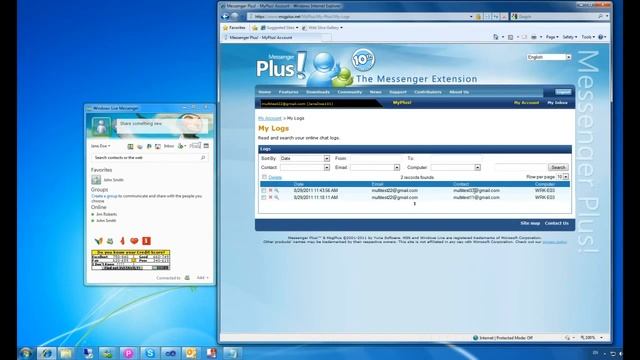
Task: Click the My Account breadcrumb link
Action: point(270,118)
